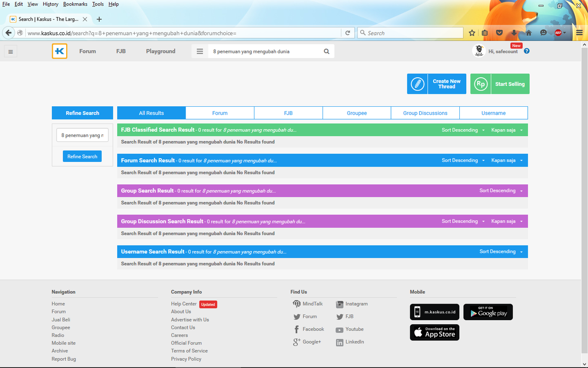Viewport: 588px width, 368px height.
Task: Expand Sort Descending in FJB Classified result
Action: 463,130
